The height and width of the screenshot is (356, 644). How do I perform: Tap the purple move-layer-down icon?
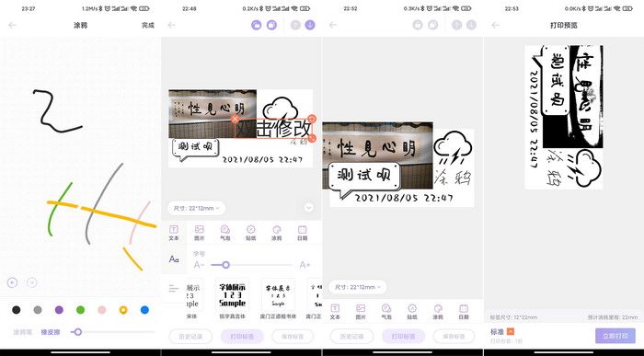(x=310, y=25)
